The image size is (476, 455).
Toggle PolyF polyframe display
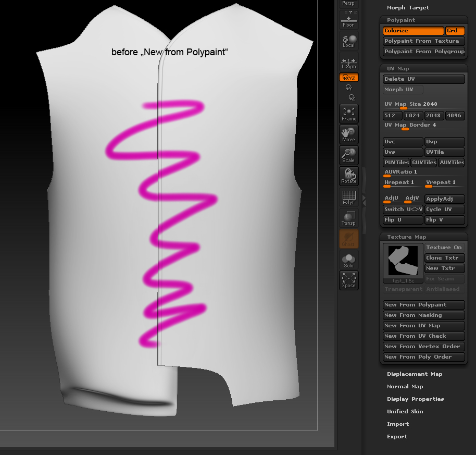(348, 197)
